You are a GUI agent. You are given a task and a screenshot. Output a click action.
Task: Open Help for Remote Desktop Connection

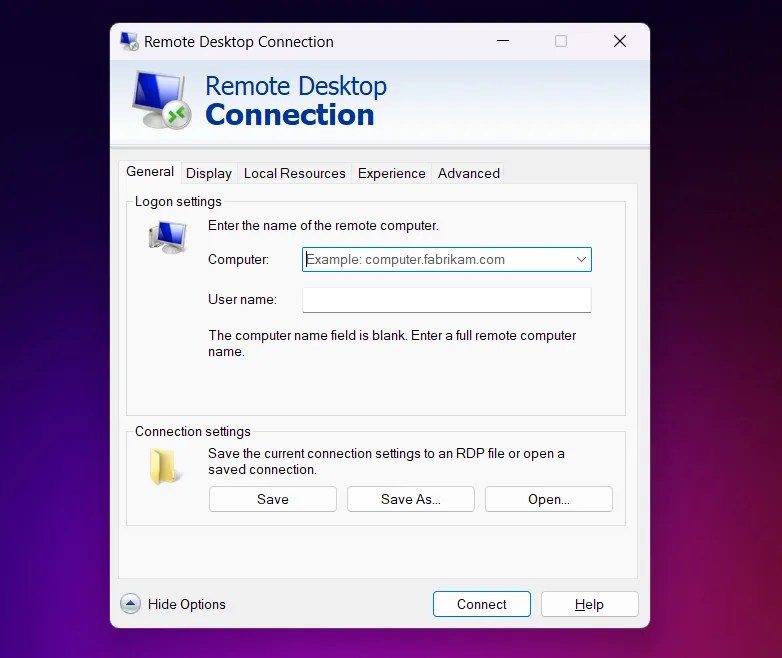[589, 604]
